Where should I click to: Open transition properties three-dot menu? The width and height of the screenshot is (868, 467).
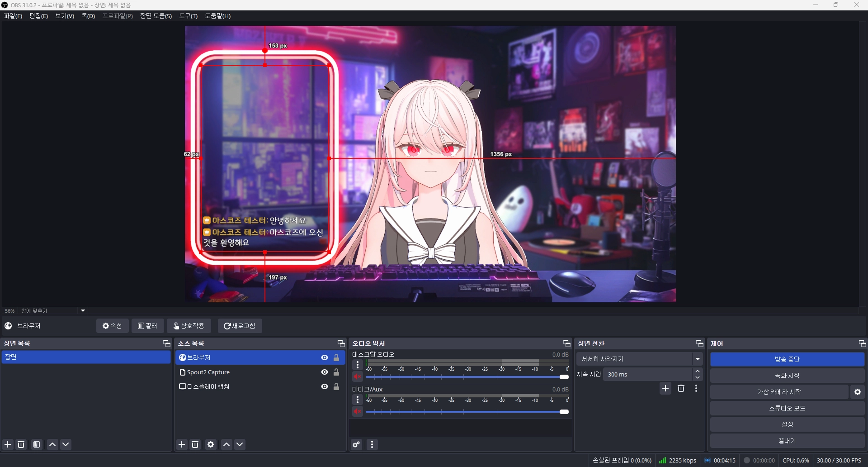tap(696, 388)
